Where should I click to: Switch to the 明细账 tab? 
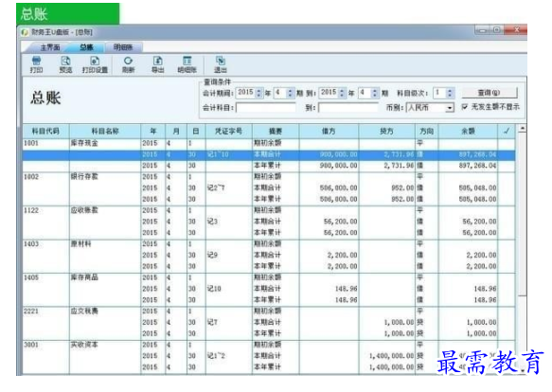[123, 47]
